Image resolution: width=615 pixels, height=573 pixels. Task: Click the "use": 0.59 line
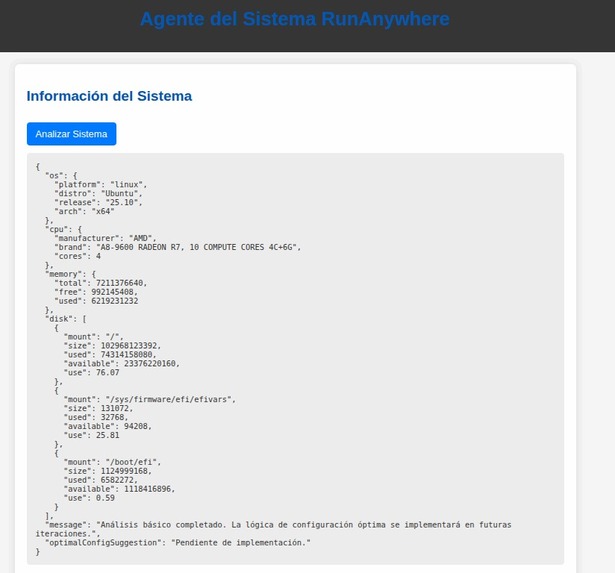89,498
